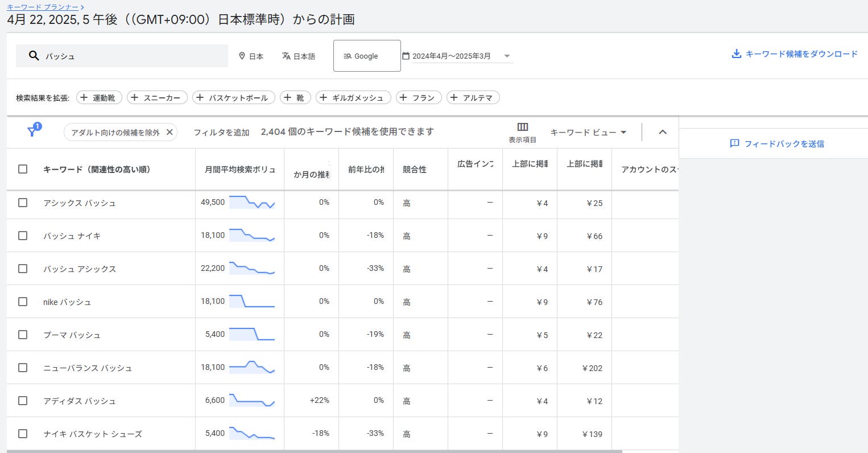This screenshot has height=453, width=868.
Task: Change the 日本語 language setting
Action: pos(299,56)
